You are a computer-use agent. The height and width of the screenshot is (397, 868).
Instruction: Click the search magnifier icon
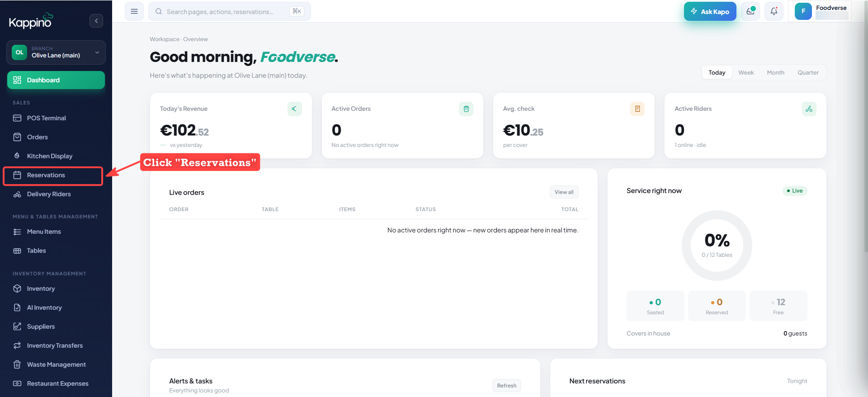tap(159, 11)
